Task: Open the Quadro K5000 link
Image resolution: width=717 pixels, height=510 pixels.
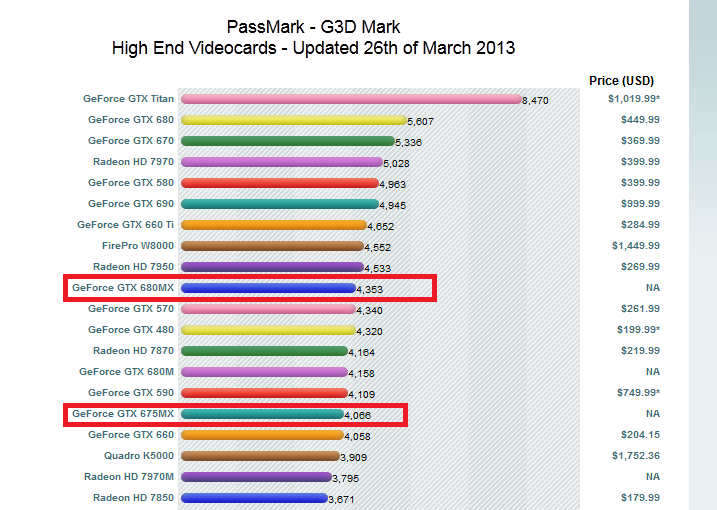Action: 139,456
